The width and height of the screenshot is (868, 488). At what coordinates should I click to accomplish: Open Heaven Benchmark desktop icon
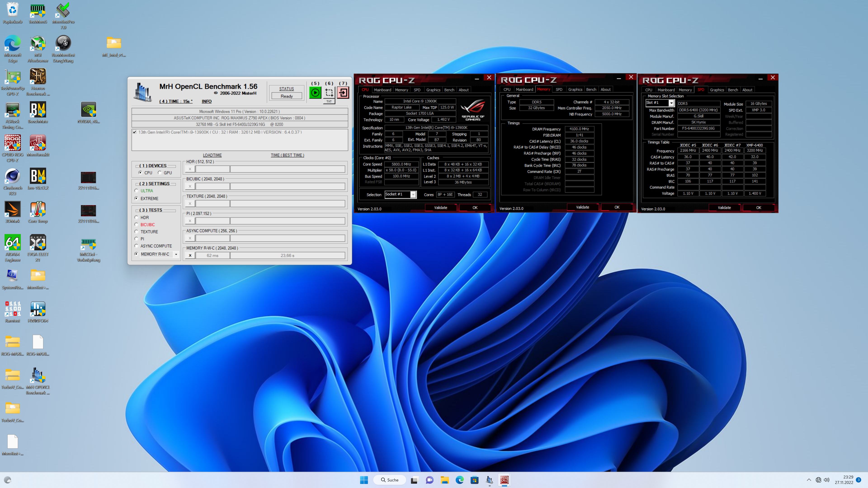pyautogui.click(x=38, y=82)
